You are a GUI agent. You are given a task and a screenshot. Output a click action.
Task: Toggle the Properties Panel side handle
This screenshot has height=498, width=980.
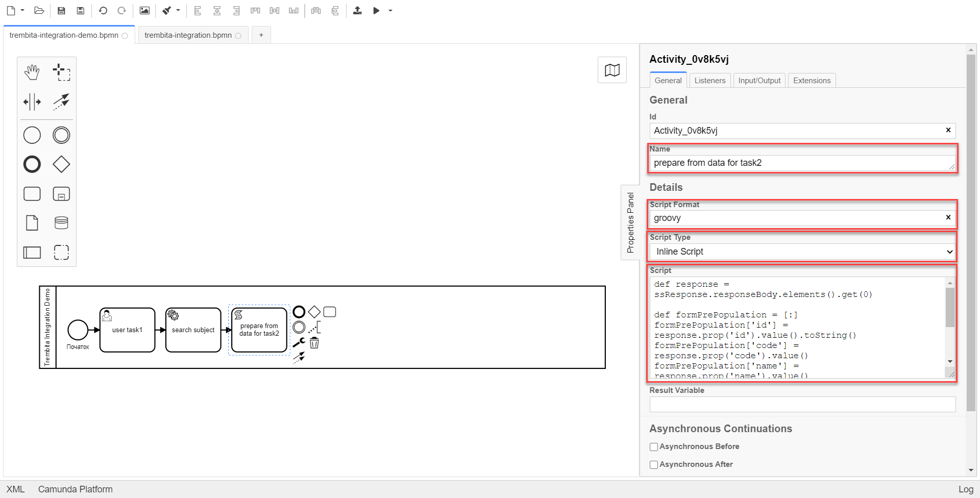630,222
